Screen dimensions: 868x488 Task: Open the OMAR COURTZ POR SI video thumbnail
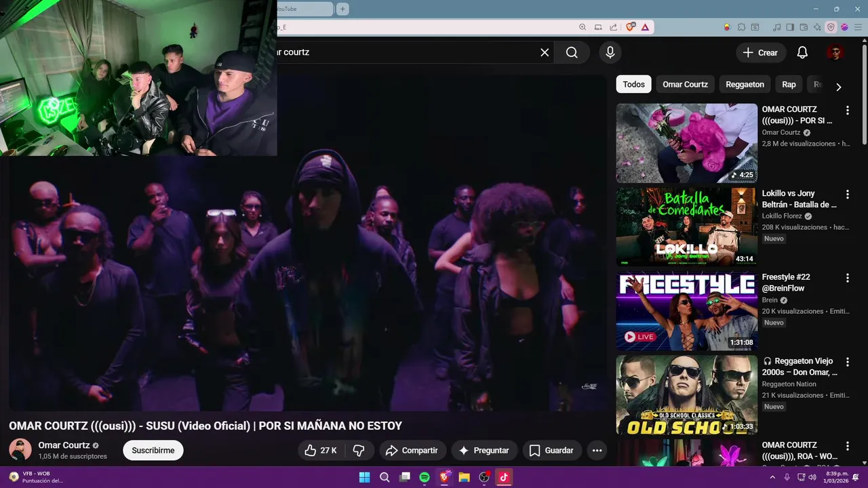coord(686,143)
